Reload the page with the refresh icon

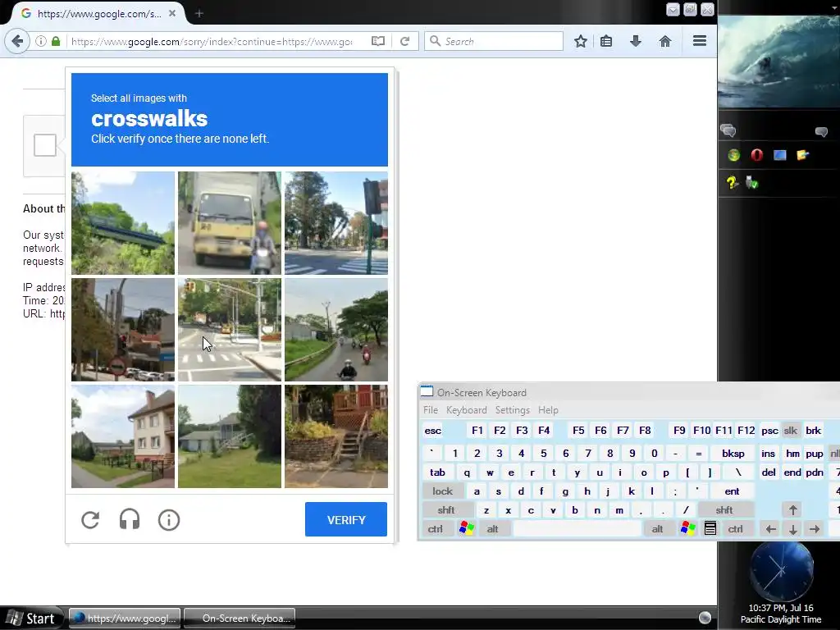405,41
